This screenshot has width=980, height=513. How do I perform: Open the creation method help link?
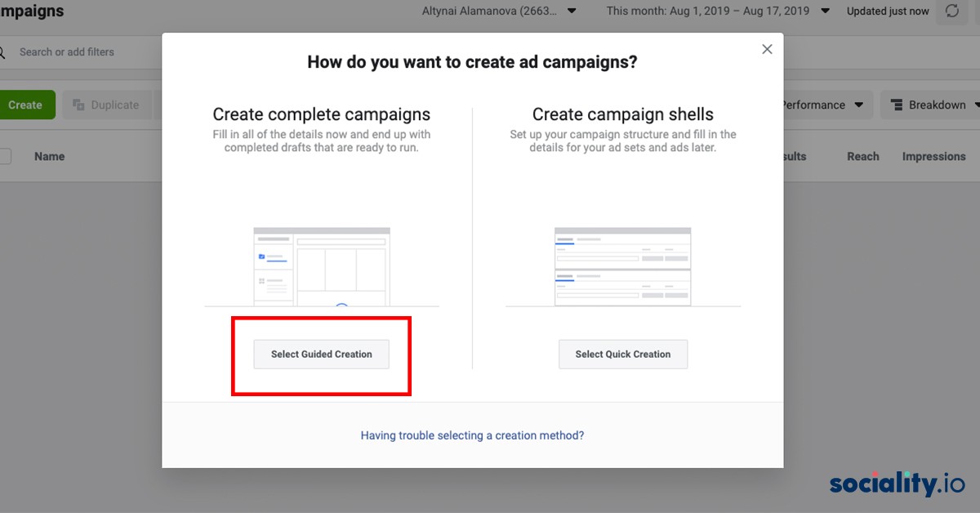click(x=472, y=435)
